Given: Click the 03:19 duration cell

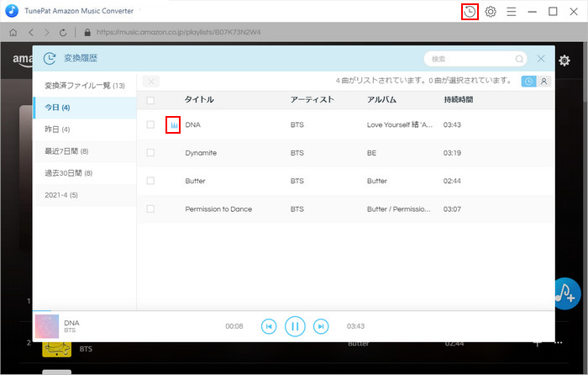Looking at the screenshot, I should click(452, 153).
